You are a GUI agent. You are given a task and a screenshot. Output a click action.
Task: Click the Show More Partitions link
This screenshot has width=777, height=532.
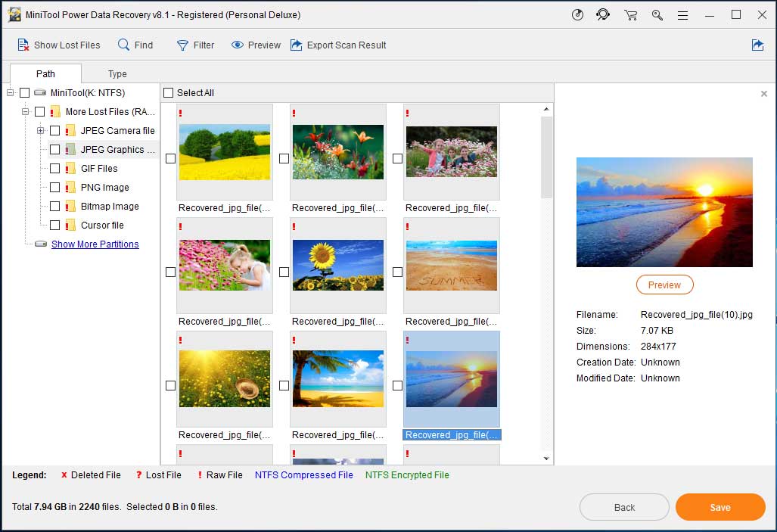pos(95,244)
